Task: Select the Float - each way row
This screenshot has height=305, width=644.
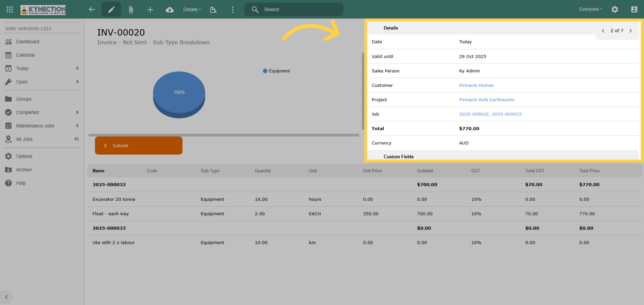Action: (365, 214)
